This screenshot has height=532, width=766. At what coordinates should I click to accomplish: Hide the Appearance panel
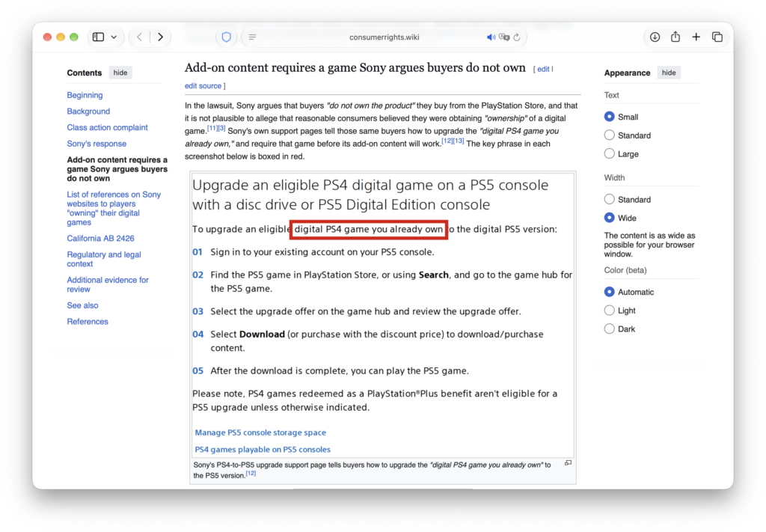668,73
